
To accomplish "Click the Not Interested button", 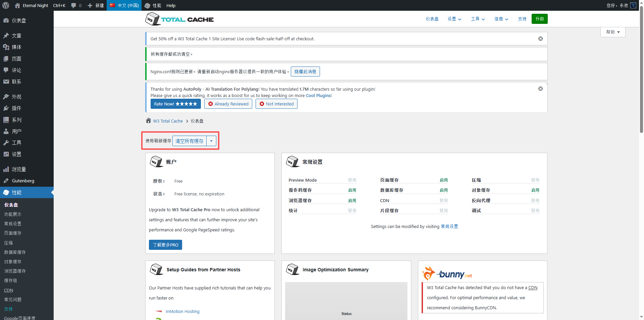I will 276,104.
